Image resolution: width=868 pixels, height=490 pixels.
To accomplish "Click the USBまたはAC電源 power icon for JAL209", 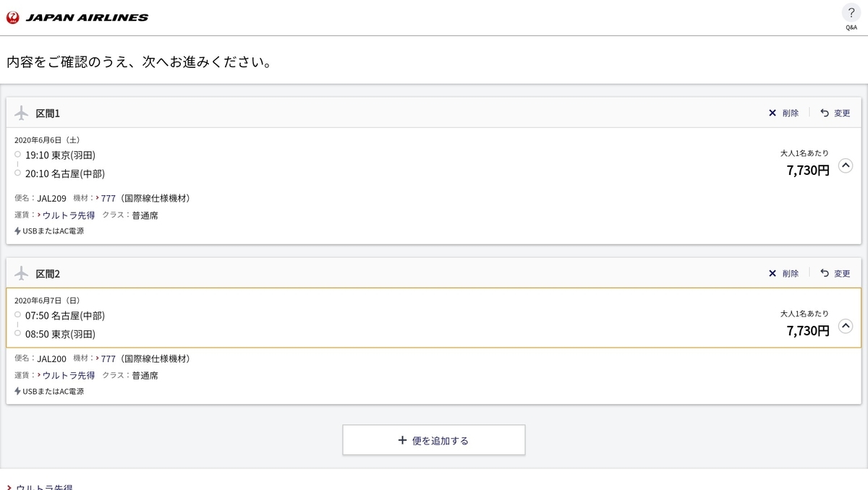I will pyautogui.click(x=17, y=231).
